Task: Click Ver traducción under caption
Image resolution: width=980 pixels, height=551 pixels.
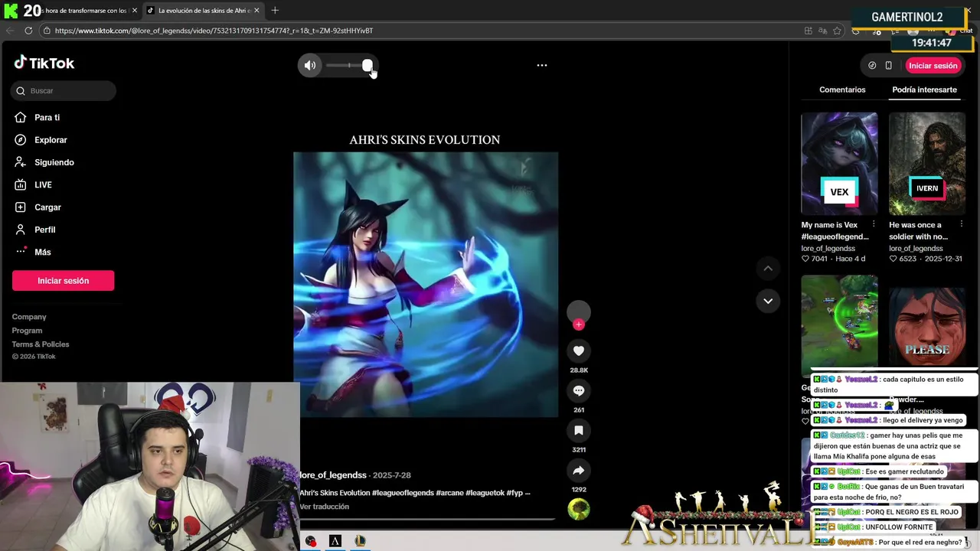Action: coord(325,507)
